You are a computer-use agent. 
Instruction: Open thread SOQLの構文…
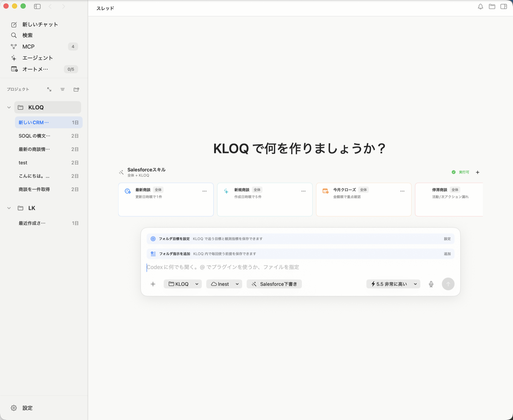click(x=49, y=136)
